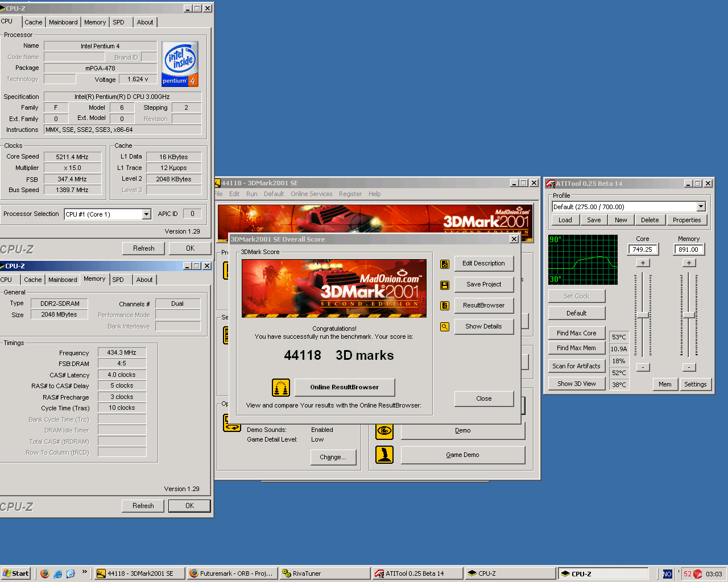Click Load profile button in ATITool

pos(565,221)
